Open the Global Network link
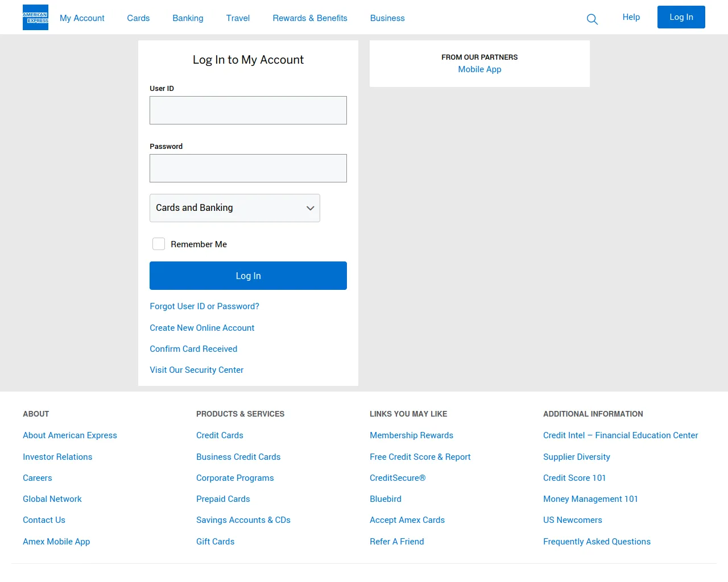 [52, 499]
